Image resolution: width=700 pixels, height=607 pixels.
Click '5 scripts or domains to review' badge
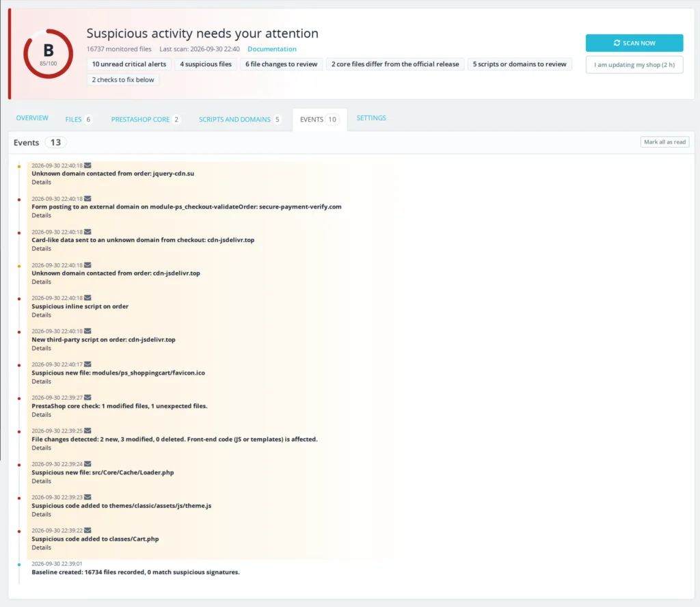coord(520,64)
